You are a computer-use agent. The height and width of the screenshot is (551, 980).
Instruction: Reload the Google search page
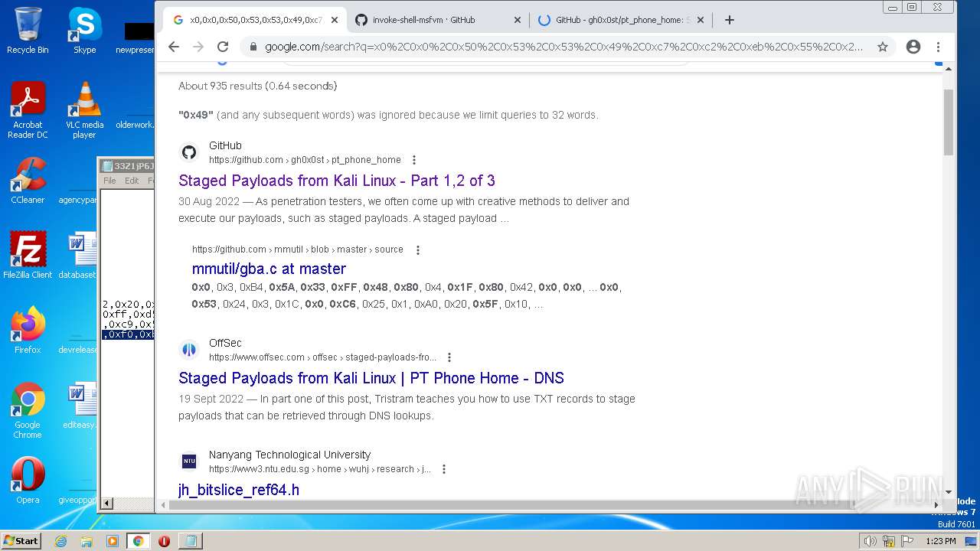tap(223, 47)
